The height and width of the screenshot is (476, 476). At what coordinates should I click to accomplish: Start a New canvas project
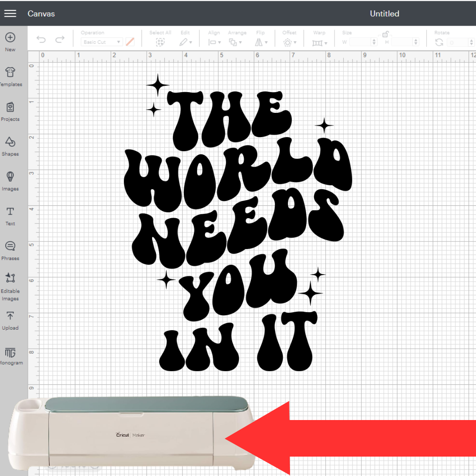10,42
